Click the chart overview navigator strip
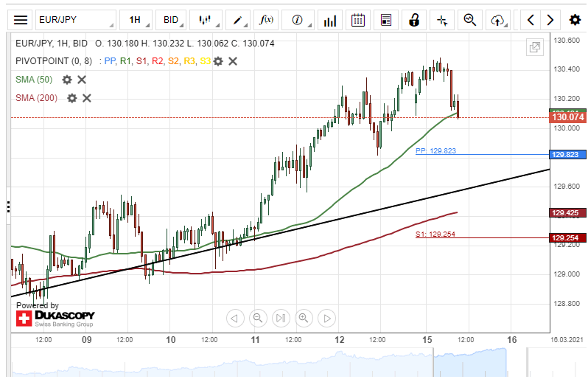This screenshot has width=588, height=382. point(295,362)
